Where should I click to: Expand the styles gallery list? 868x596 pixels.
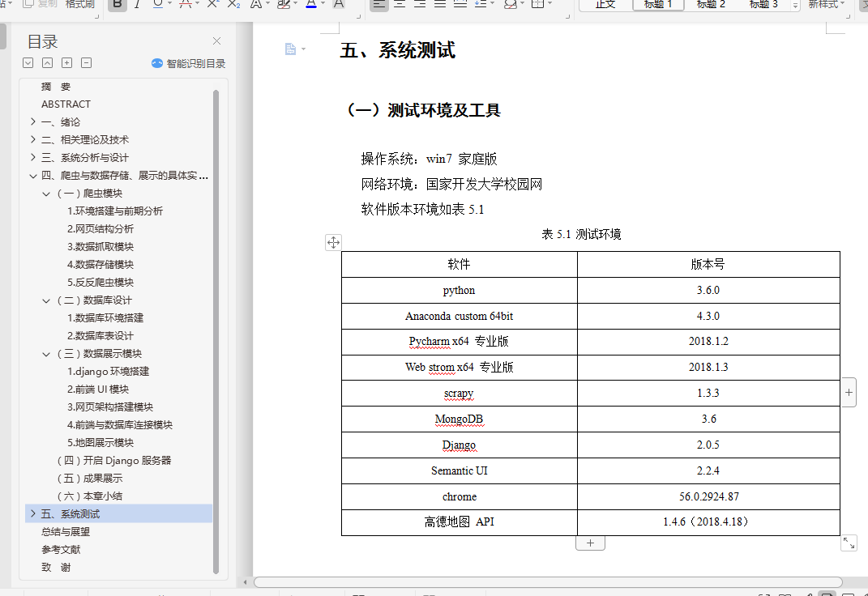[796, 5]
